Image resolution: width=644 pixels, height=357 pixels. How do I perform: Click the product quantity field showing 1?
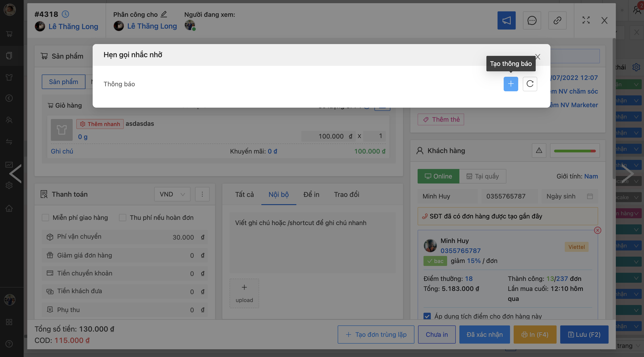(374, 136)
